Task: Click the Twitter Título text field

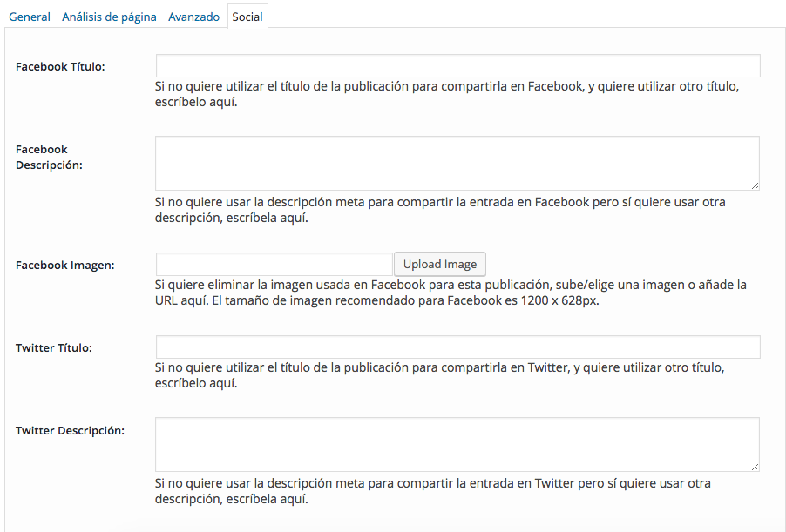Action: coord(457,347)
